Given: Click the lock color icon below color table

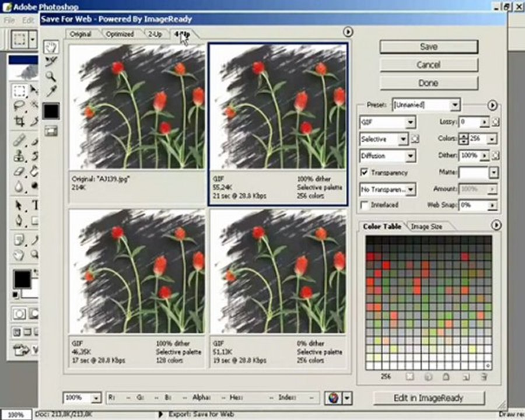Looking at the screenshot, I should (x=446, y=377).
